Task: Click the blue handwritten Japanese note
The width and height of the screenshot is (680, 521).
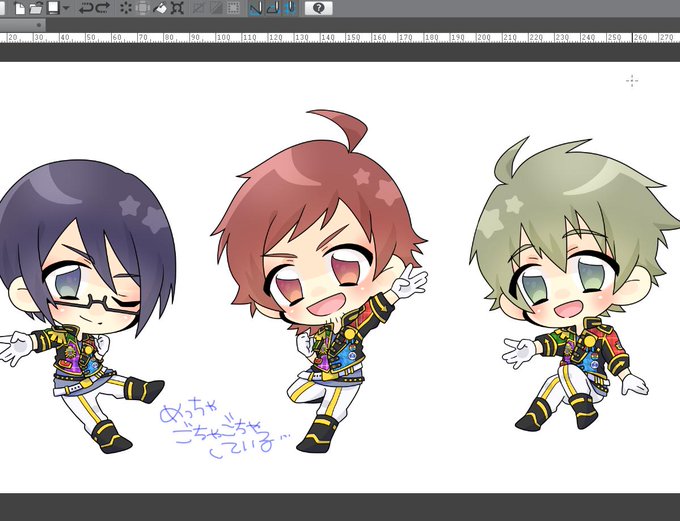Action: click(x=224, y=427)
